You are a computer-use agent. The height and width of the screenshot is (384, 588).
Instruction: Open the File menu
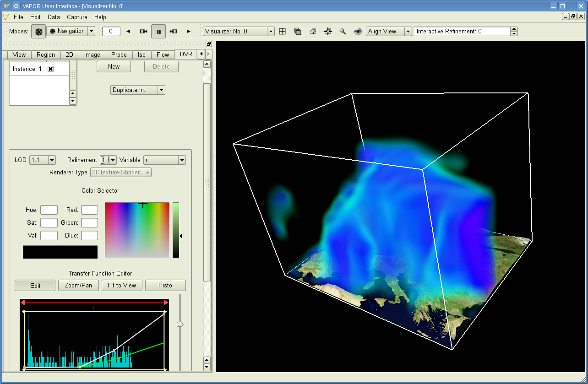click(x=18, y=17)
